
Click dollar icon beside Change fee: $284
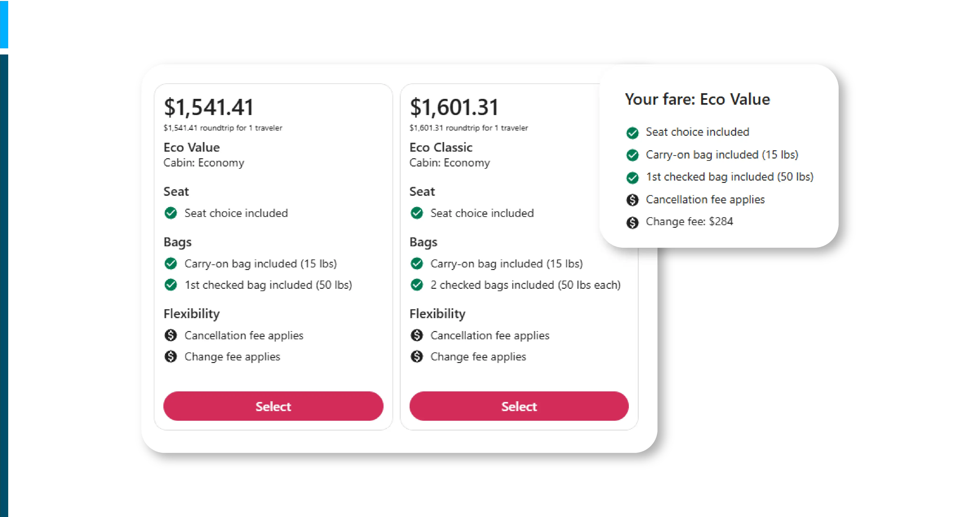[632, 222]
